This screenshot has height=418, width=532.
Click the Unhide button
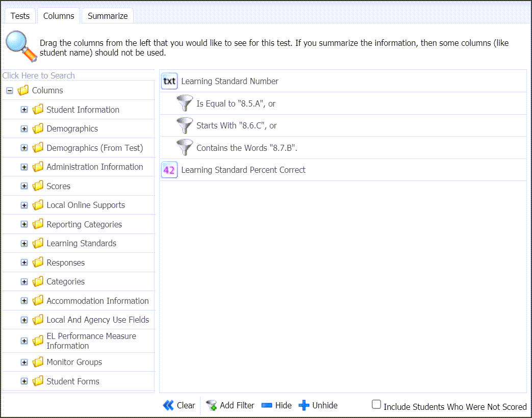click(318, 405)
